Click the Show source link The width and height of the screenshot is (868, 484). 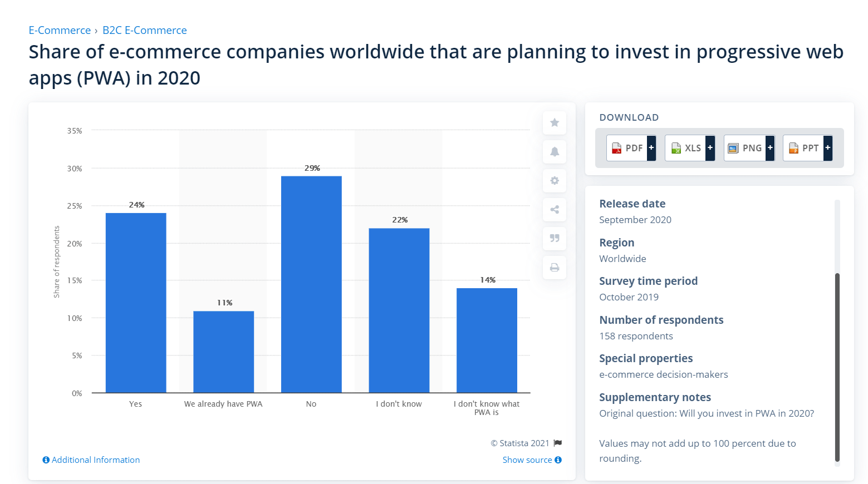point(527,460)
